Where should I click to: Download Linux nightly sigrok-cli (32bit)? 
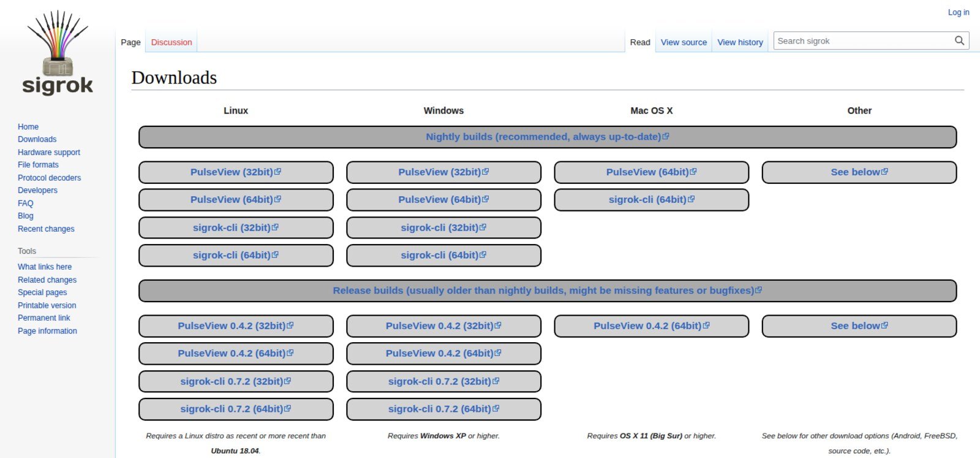click(236, 227)
